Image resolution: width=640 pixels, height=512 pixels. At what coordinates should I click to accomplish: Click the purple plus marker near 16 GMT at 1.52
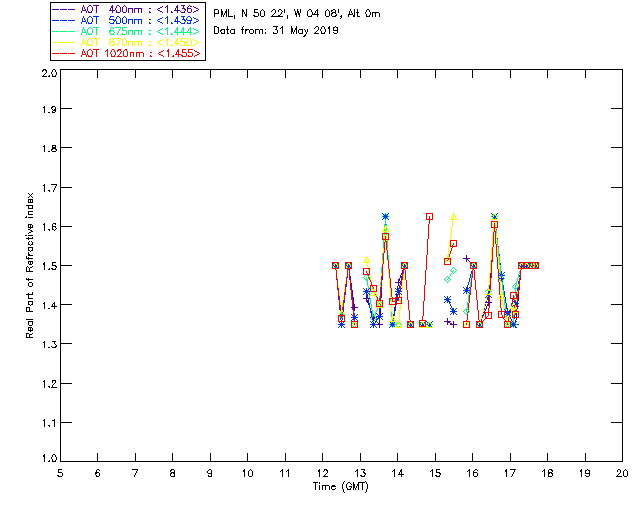coord(467,258)
